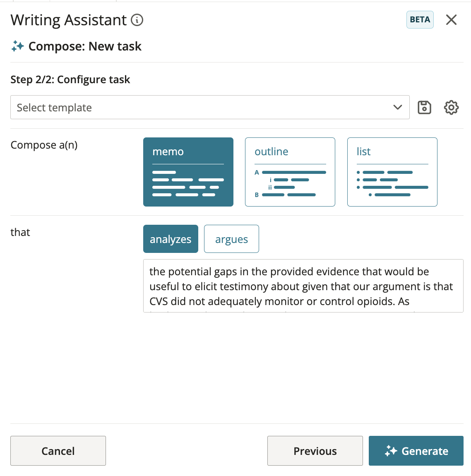
Task: Save current configuration as a template
Action: (424, 107)
